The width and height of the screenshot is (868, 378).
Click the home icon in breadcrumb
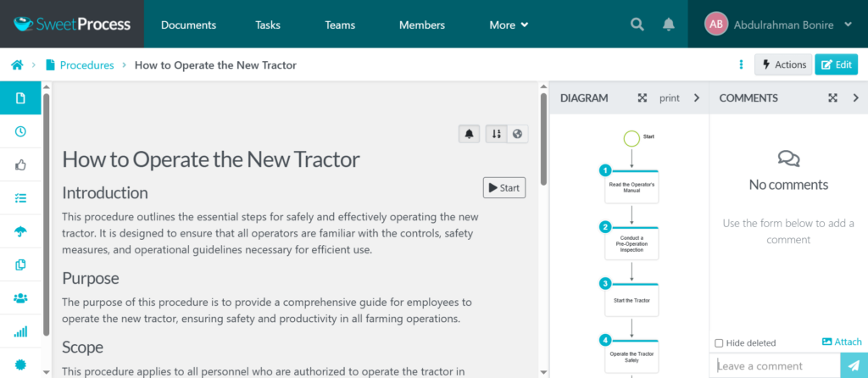coord(16,64)
